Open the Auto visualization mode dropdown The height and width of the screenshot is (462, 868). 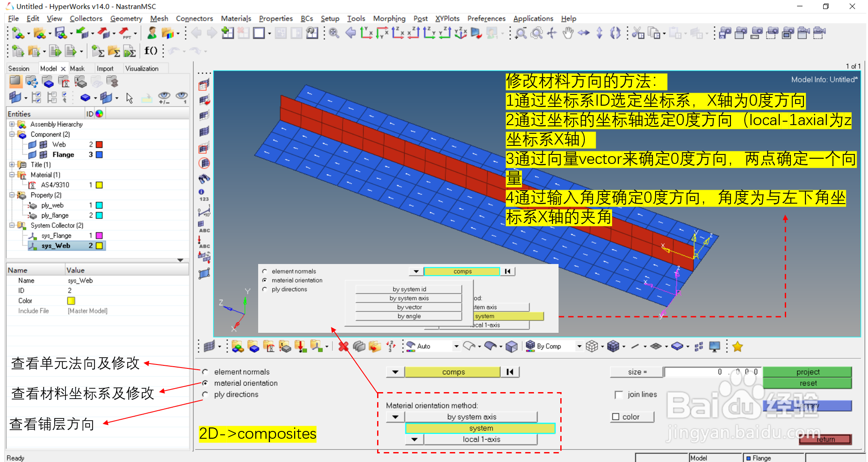(x=456, y=346)
